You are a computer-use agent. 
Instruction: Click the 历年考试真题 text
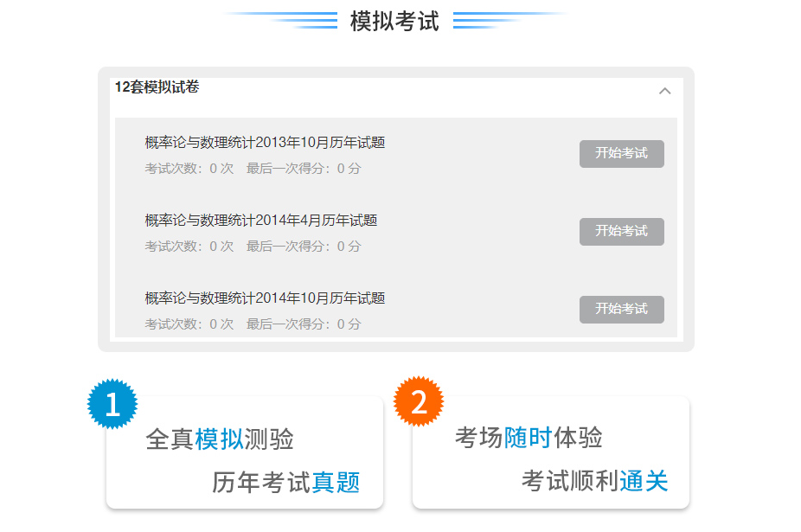click(x=286, y=482)
